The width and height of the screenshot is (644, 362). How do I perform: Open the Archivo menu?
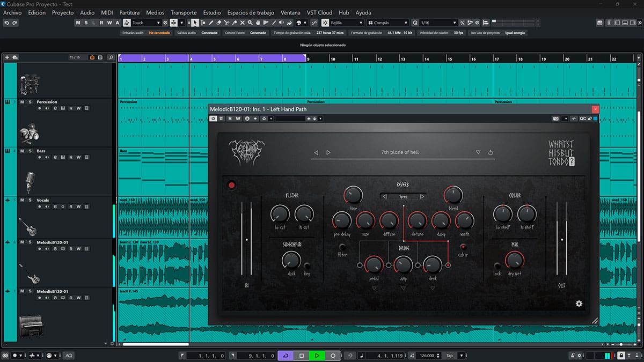point(12,12)
